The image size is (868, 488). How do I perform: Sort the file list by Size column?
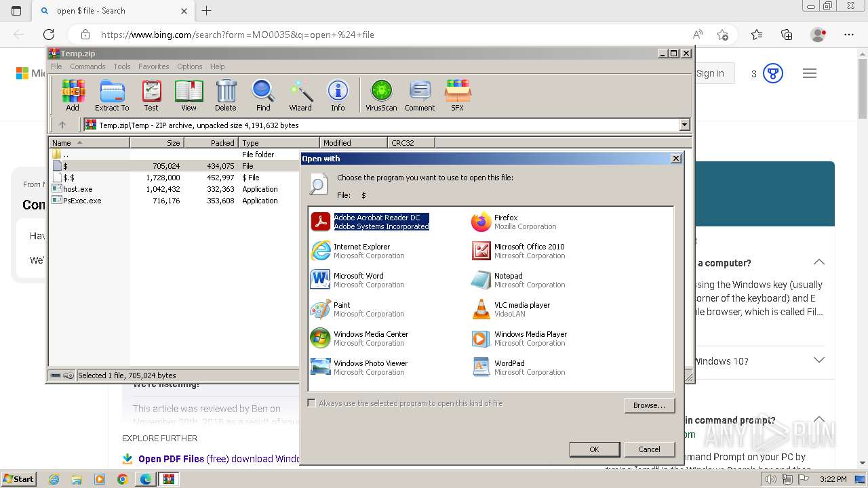157,142
